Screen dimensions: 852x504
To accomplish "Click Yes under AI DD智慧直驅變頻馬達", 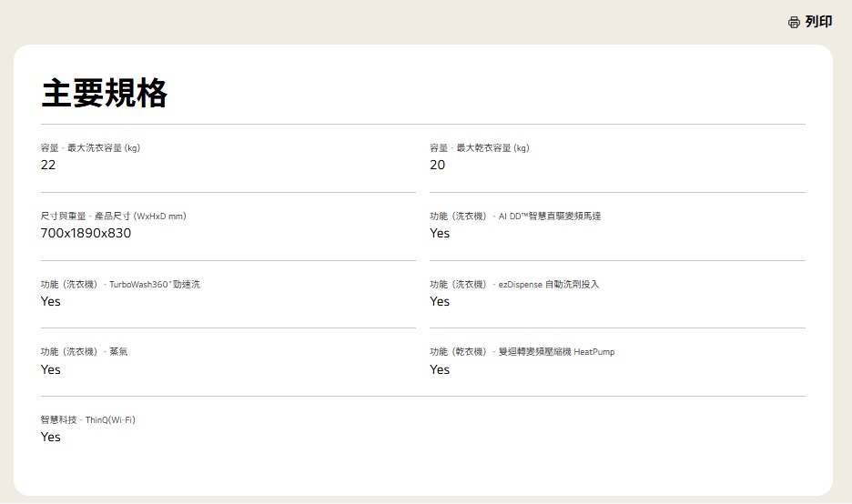I will point(440,233).
